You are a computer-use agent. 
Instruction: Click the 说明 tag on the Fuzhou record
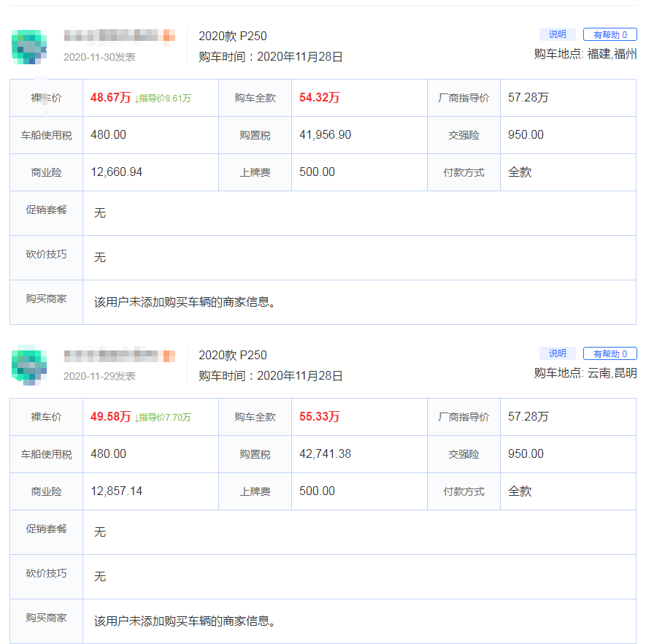pos(557,34)
